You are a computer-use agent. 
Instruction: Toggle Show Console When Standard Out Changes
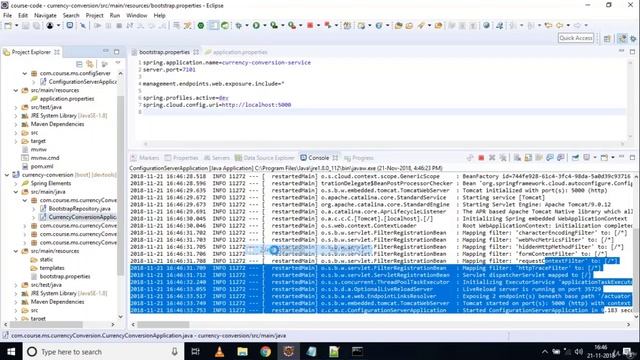(550, 158)
